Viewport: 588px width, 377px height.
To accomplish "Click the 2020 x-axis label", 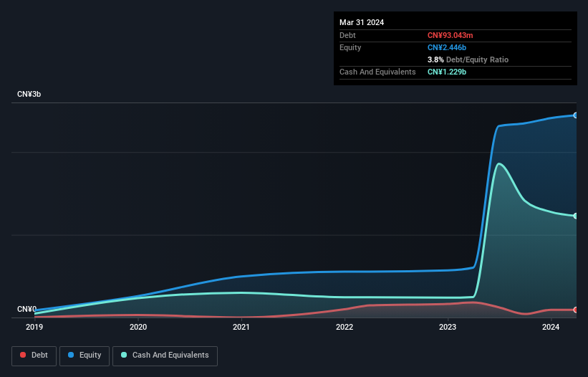I will pyautogui.click(x=138, y=327).
